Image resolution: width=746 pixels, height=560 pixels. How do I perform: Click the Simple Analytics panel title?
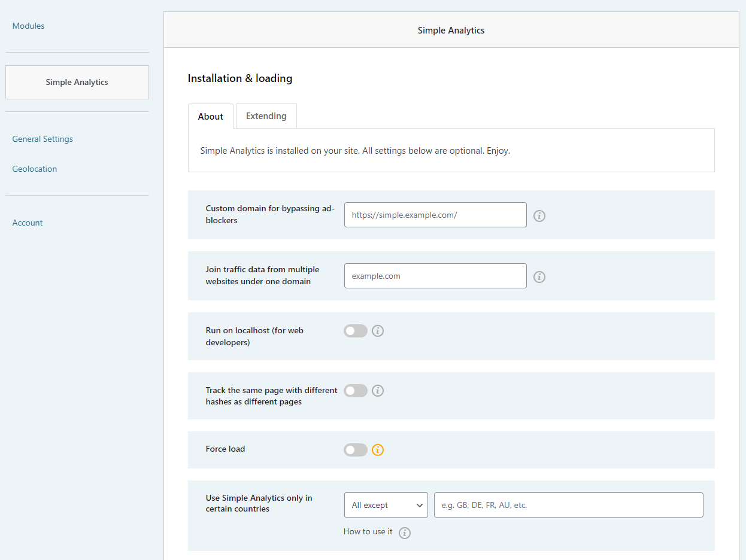(451, 31)
